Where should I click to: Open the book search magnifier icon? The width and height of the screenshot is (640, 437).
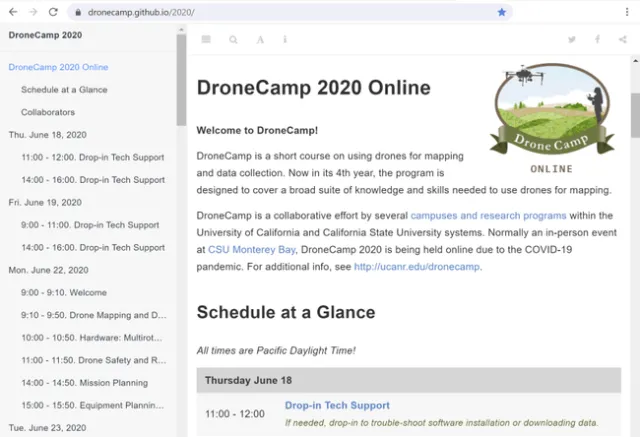click(233, 40)
